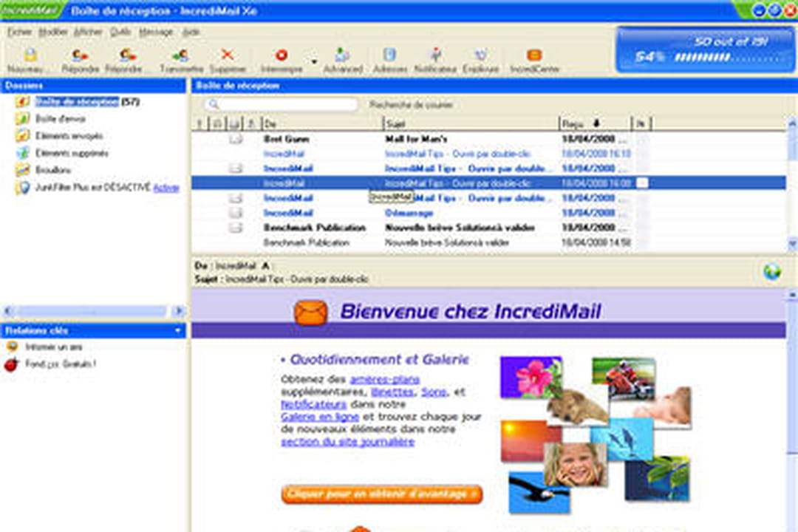Sort messages by Sujet column header
This screenshot has width=798, height=532.
(471, 123)
